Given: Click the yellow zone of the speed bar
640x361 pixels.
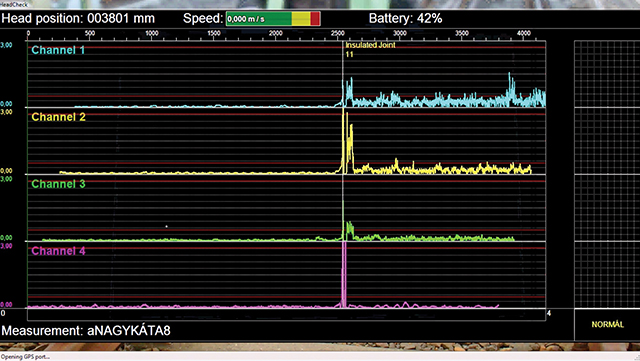Looking at the screenshot, I should [x=301, y=19].
